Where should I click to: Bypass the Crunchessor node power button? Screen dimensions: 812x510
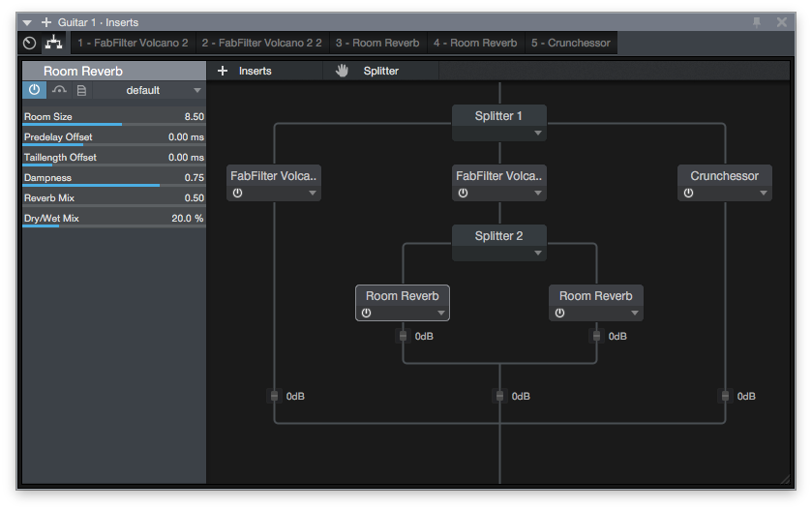coord(688,193)
